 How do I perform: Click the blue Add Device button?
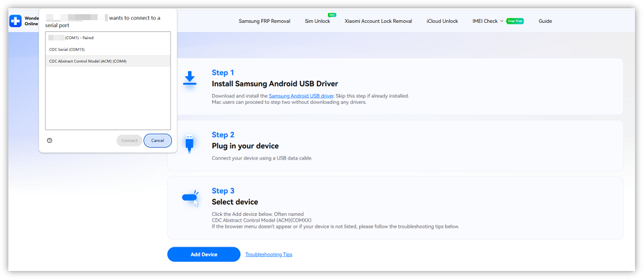click(x=204, y=254)
